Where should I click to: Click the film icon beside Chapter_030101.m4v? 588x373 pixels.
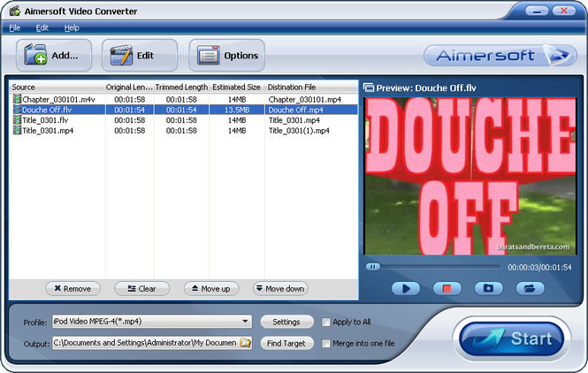point(18,99)
